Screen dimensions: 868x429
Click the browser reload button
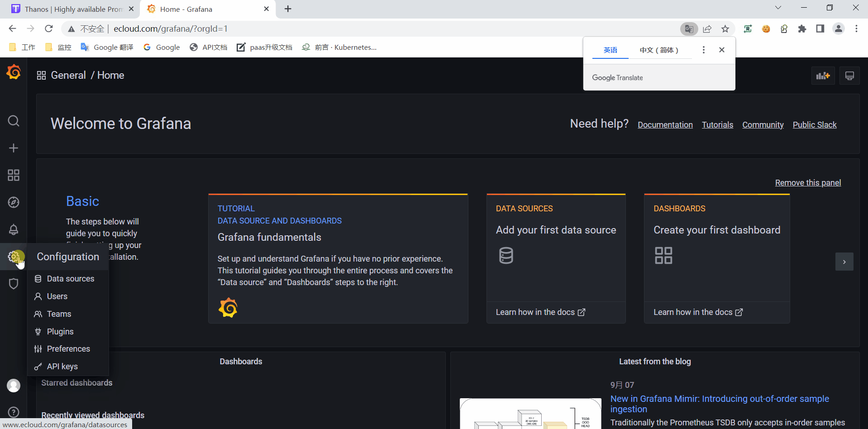(x=49, y=29)
